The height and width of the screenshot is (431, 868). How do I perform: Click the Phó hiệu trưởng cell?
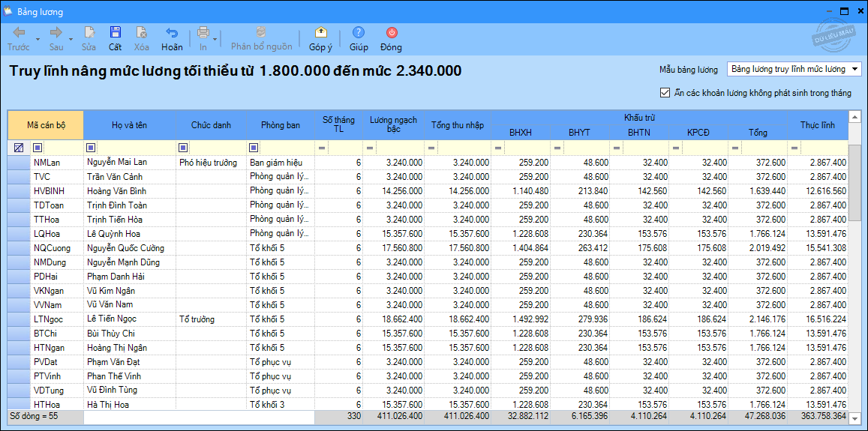[208, 162]
